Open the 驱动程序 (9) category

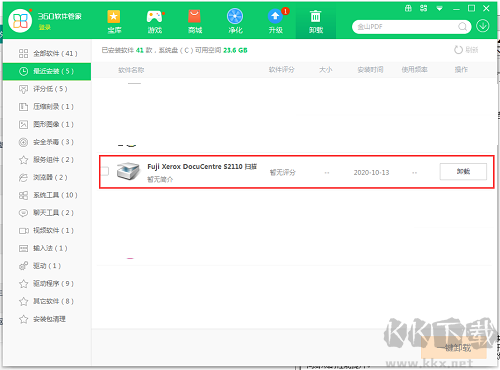[x=47, y=284]
